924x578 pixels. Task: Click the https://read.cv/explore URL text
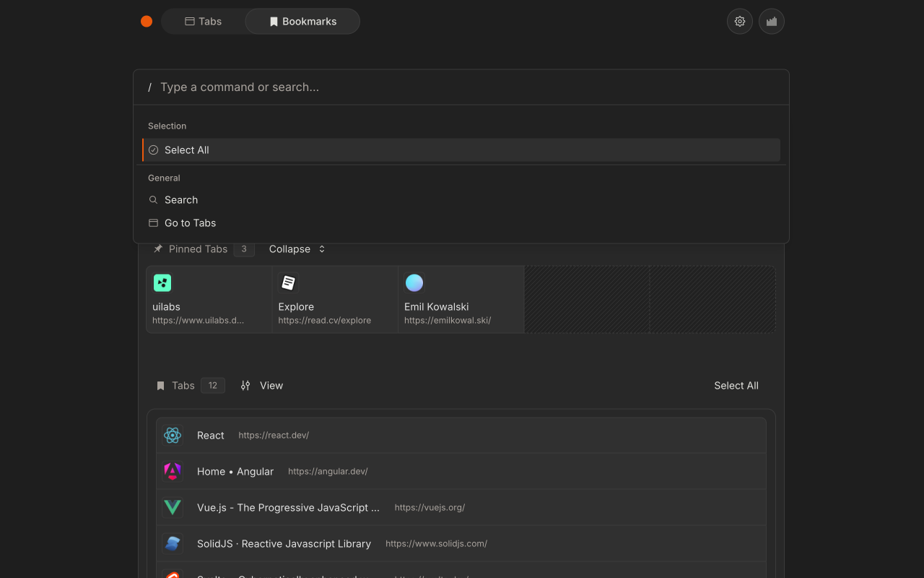coord(325,321)
